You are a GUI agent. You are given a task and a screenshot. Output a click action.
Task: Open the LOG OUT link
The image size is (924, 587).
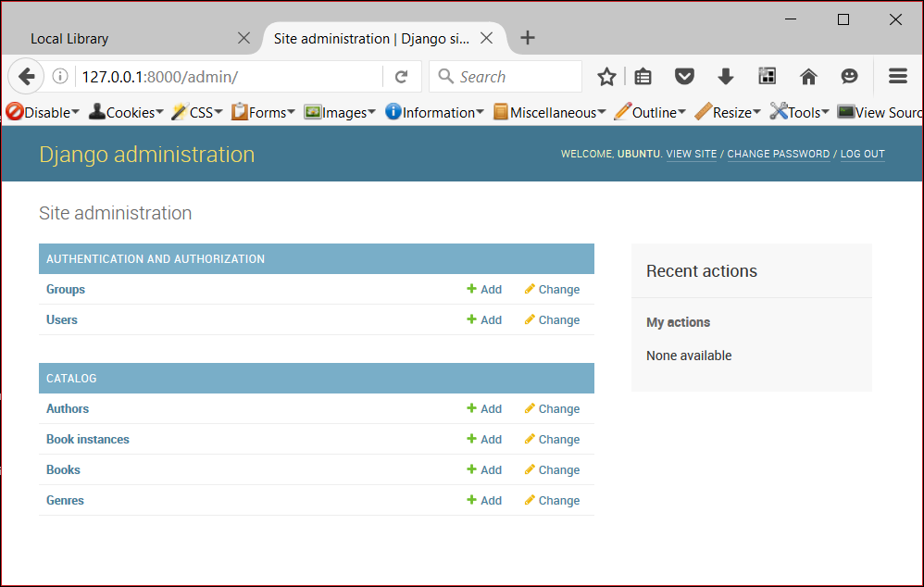click(862, 154)
